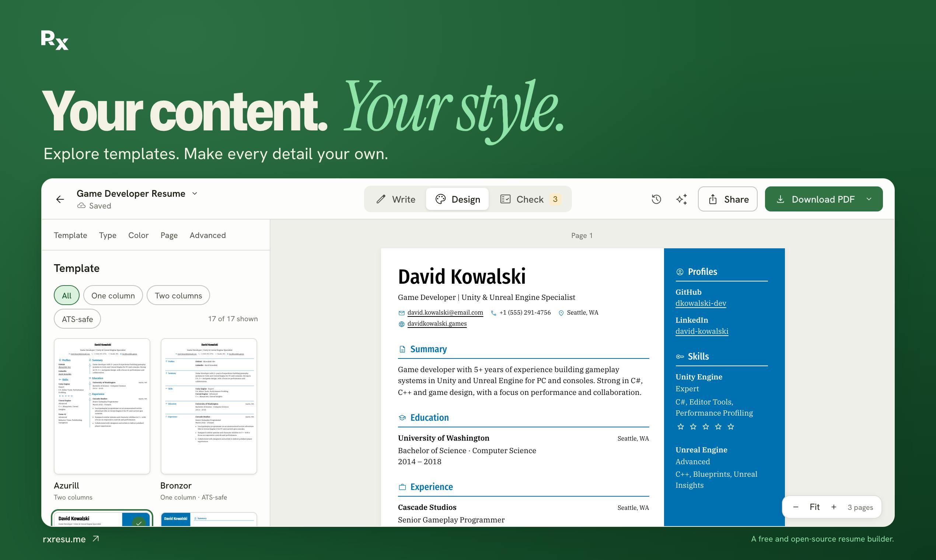Open the Check tab

click(530, 199)
